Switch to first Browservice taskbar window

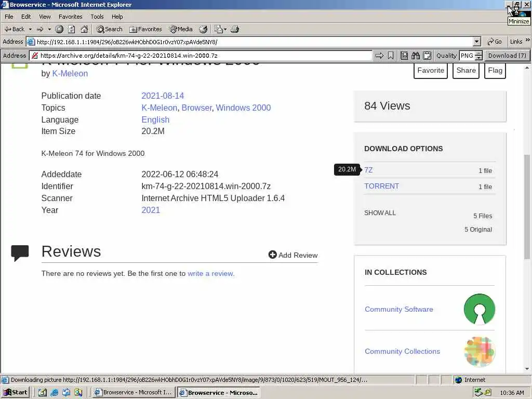pos(134,393)
